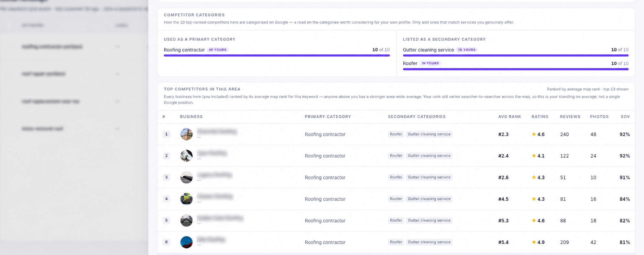644x255 pixels.
Task: Click the IN YOURS badge beside Roofing contractor
Action: click(x=218, y=50)
